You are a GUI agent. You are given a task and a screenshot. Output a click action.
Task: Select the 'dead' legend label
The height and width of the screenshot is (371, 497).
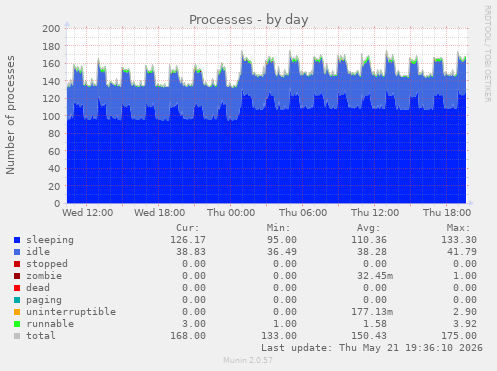(38, 288)
